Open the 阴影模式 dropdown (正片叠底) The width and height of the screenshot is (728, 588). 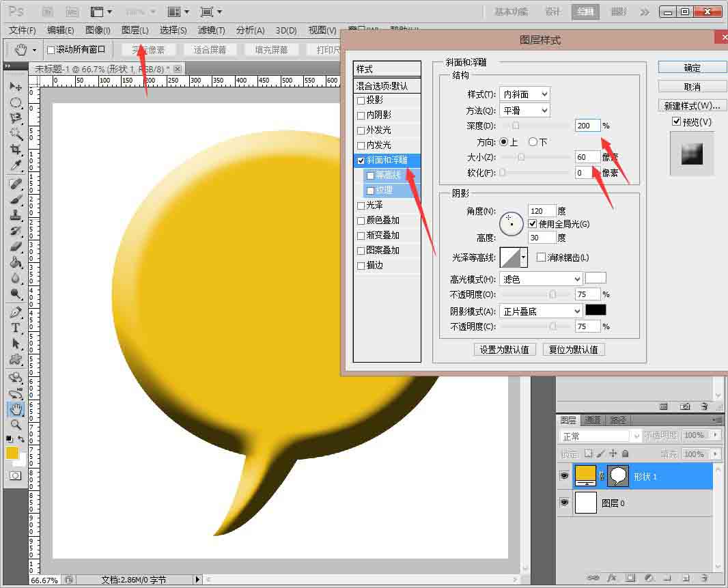541,311
